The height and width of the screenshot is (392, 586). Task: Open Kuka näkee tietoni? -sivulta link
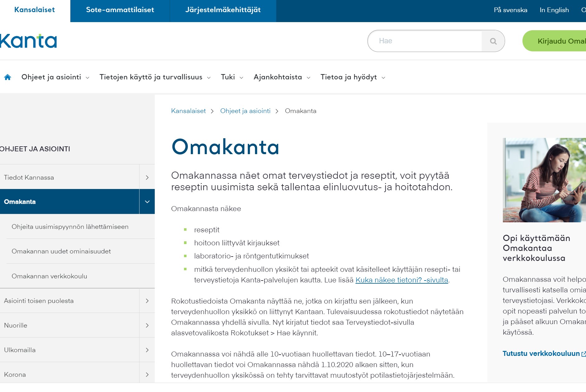402,280
